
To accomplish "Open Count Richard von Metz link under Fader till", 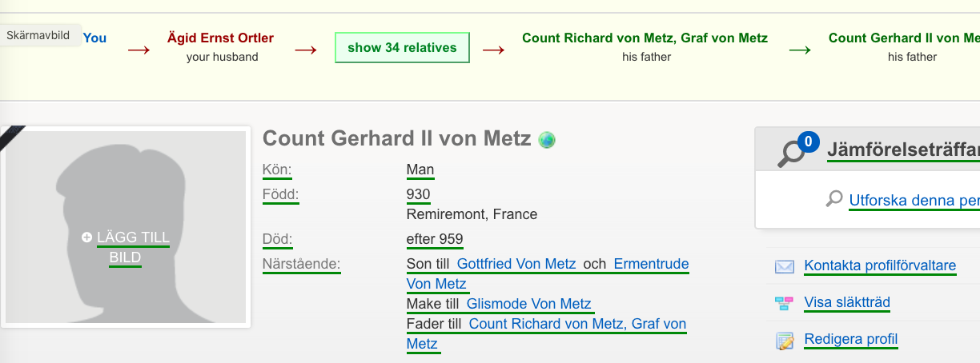I will pos(547,334).
